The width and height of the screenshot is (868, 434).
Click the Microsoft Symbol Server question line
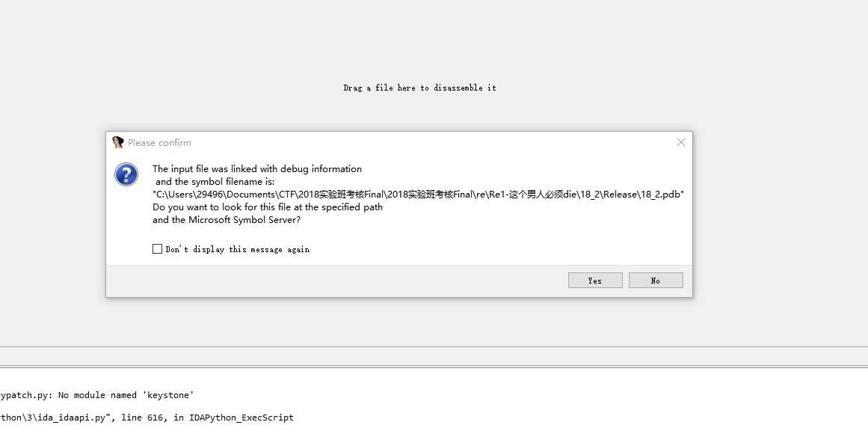tap(227, 219)
